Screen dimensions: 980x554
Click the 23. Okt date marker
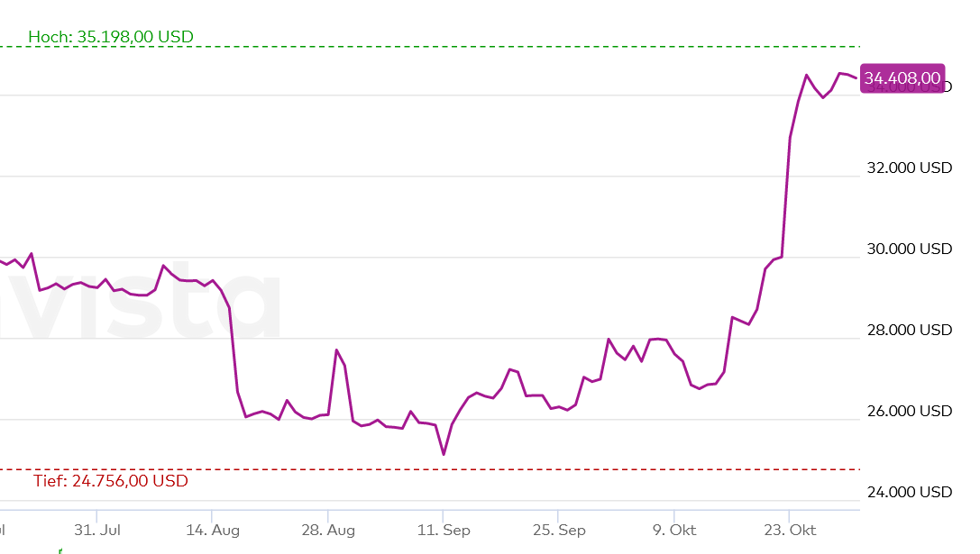[x=789, y=530]
